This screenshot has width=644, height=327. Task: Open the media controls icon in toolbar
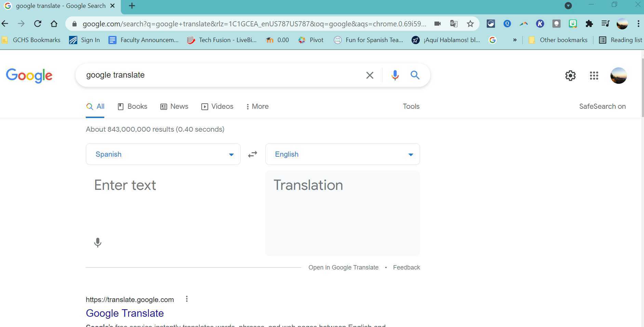tap(605, 24)
